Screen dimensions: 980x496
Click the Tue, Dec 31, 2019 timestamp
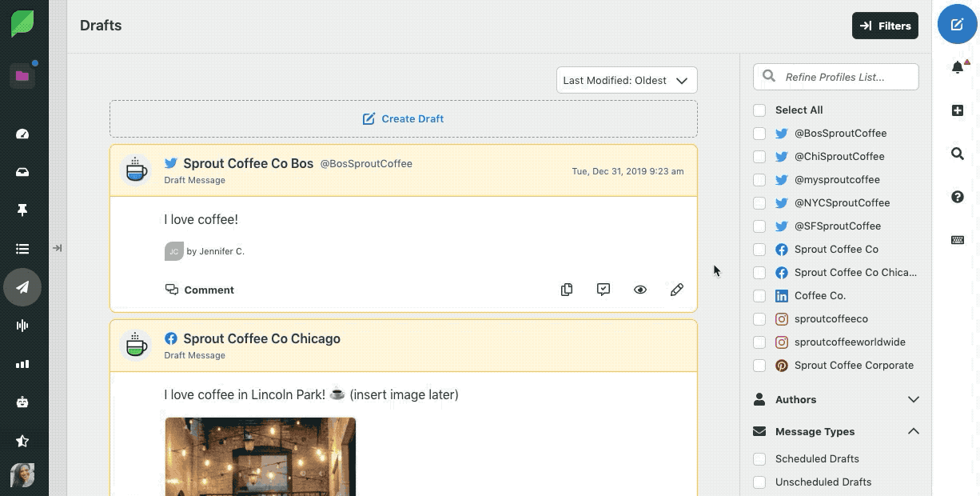coord(627,171)
